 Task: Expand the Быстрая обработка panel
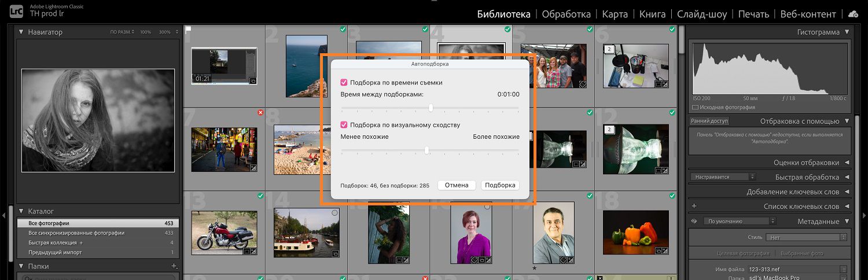[847, 177]
